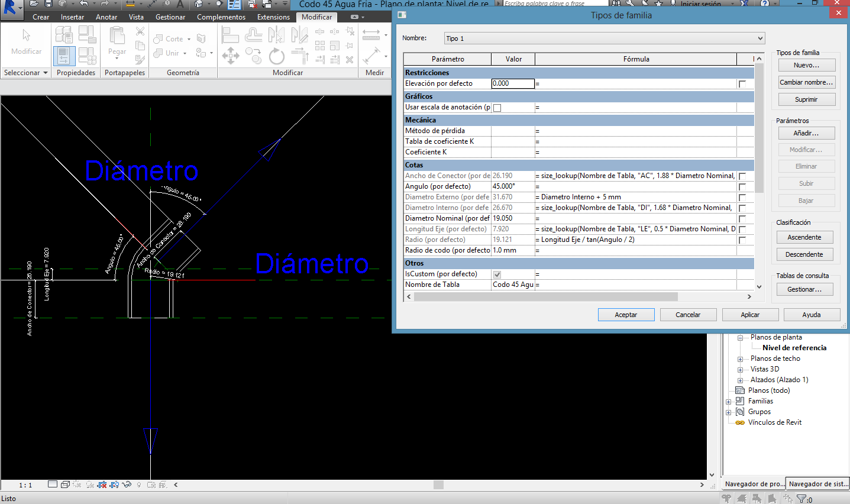The height and width of the screenshot is (504, 850).
Task: Expand the Grupos tree node
Action: [x=729, y=412]
